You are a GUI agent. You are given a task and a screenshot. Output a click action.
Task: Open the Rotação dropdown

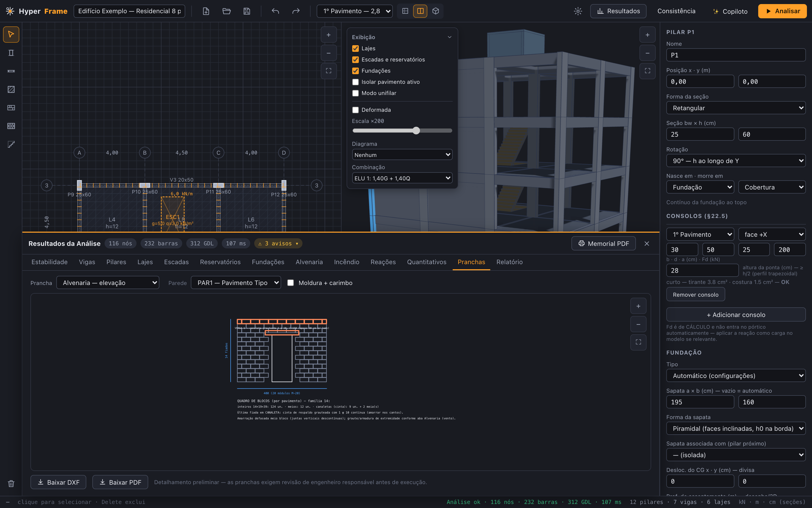click(736, 161)
